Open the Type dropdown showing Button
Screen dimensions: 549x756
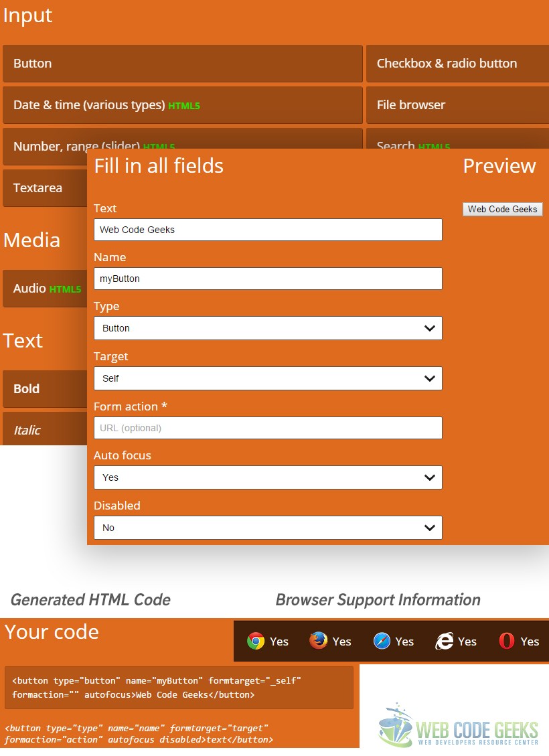[x=268, y=328]
